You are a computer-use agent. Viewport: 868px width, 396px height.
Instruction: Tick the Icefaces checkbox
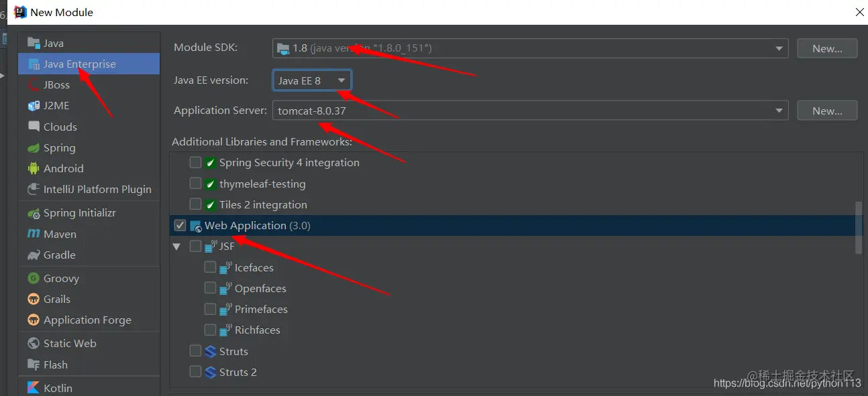point(210,267)
